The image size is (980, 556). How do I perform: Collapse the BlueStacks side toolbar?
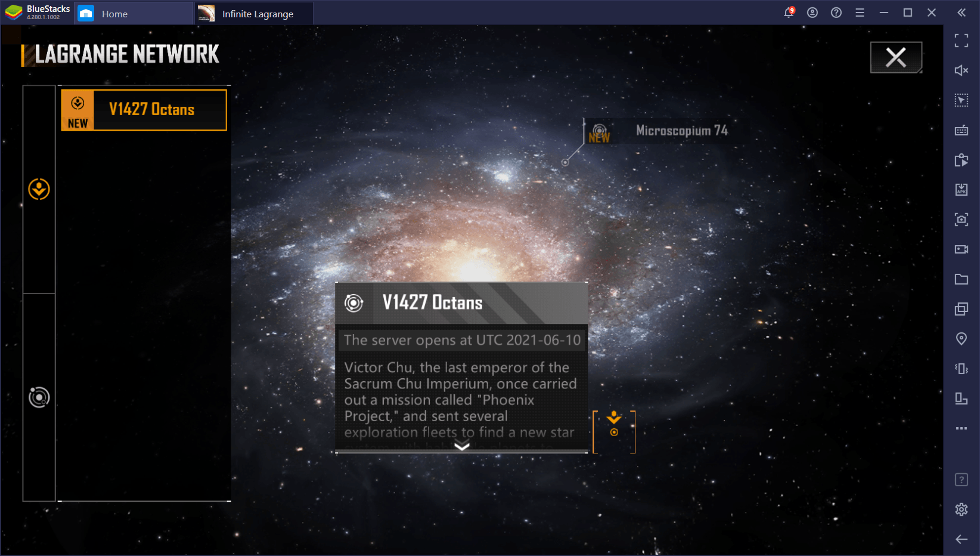[962, 13]
